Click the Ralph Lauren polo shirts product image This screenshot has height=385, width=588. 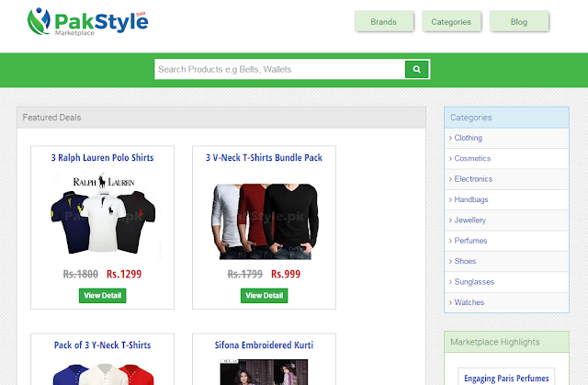[x=102, y=216]
